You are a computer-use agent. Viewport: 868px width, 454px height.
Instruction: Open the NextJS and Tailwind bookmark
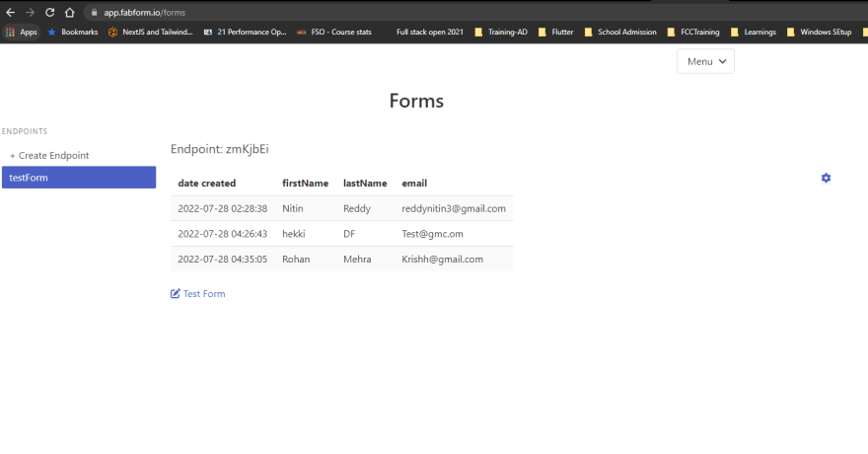[151, 33]
